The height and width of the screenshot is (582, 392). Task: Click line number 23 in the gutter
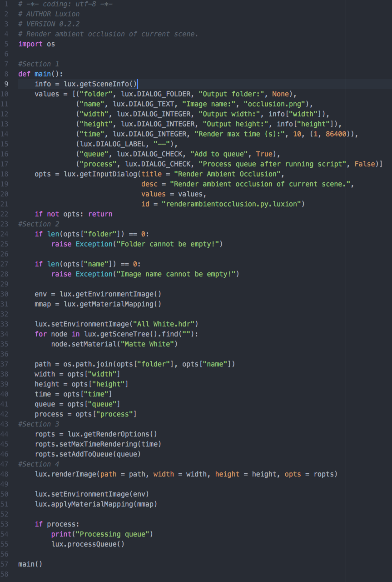coord(5,224)
